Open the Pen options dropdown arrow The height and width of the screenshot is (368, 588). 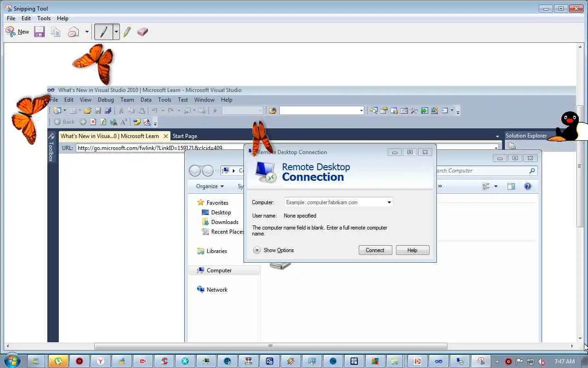point(116,32)
